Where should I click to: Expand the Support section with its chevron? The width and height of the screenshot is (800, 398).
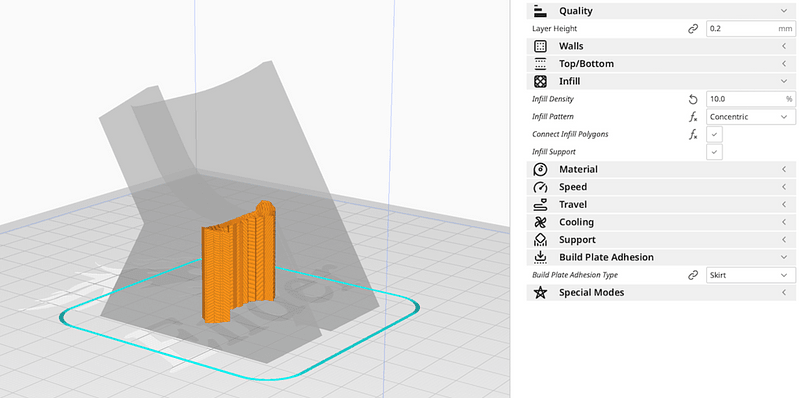(784, 240)
